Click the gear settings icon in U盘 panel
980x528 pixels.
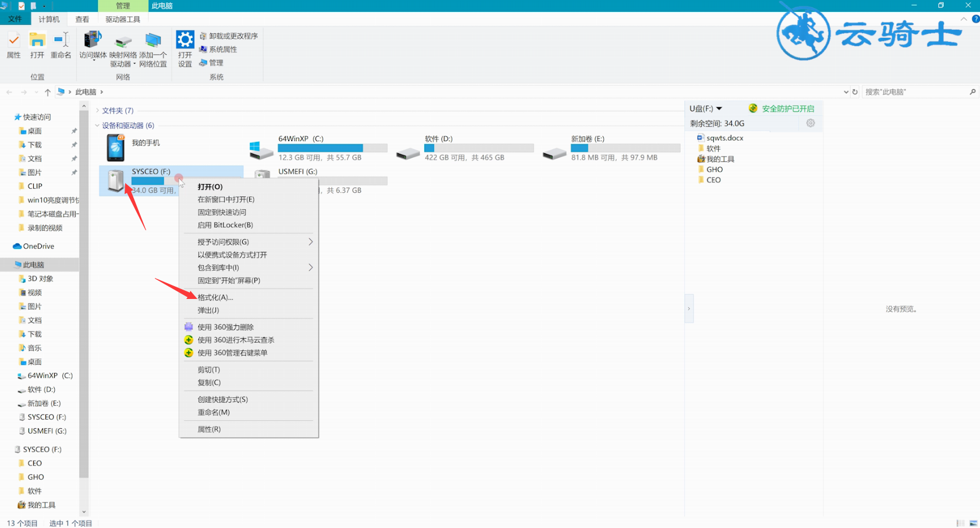tap(811, 123)
